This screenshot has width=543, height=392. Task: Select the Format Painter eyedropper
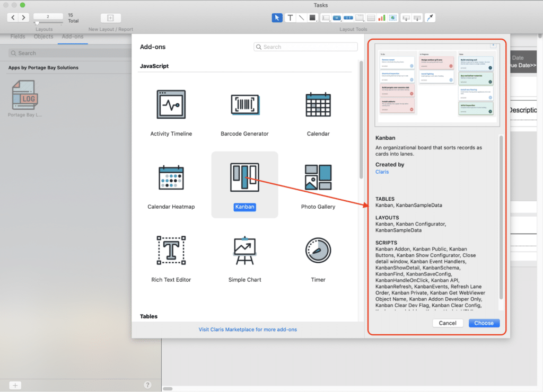pos(430,17)
